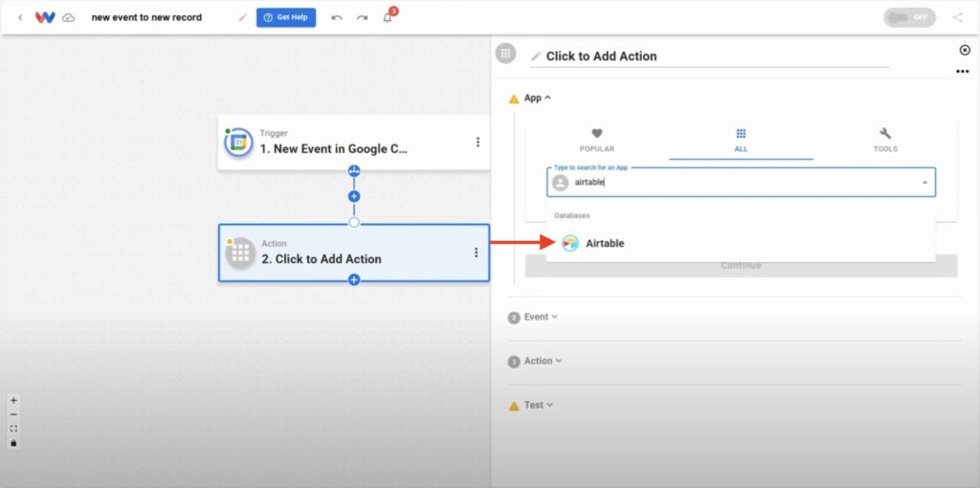This screenshot has width=980, height=488.
Task: Click the Get Help button
Action: pyautogui.click(x=286, y=17)
